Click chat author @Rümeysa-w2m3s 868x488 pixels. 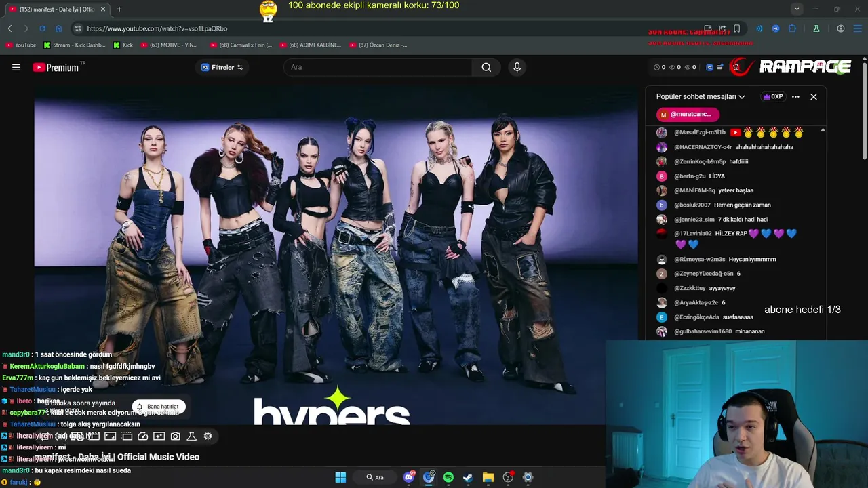click(700, 259)
